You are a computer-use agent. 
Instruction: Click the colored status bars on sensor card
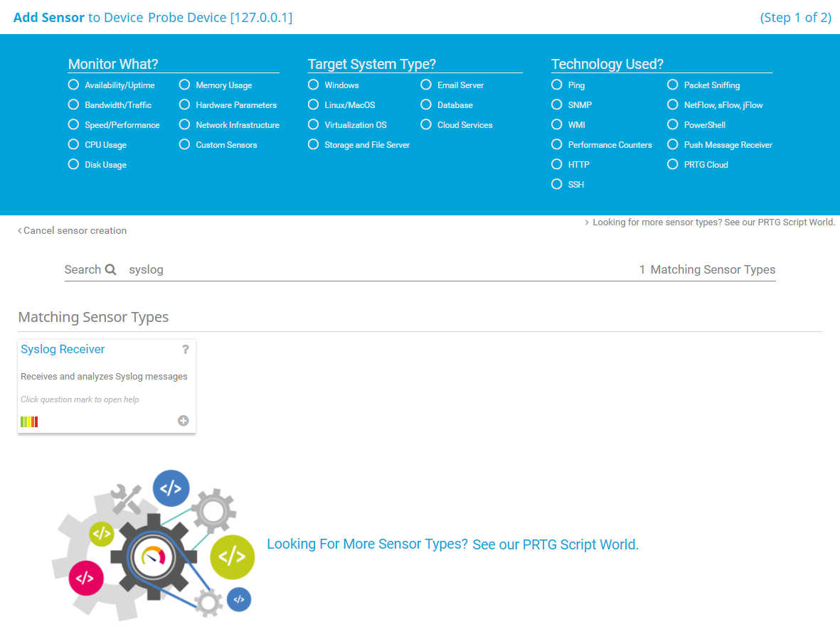pyautogui.click(x=29, y=421)
